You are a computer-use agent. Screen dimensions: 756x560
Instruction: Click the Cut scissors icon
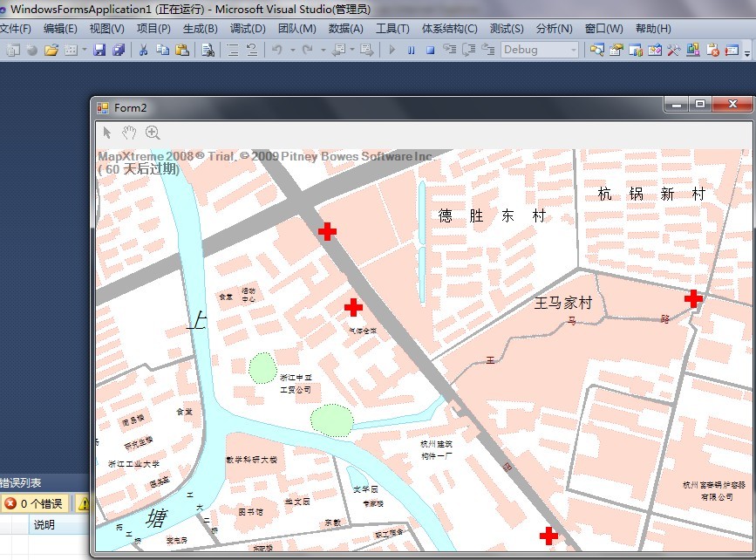point(143,50)
